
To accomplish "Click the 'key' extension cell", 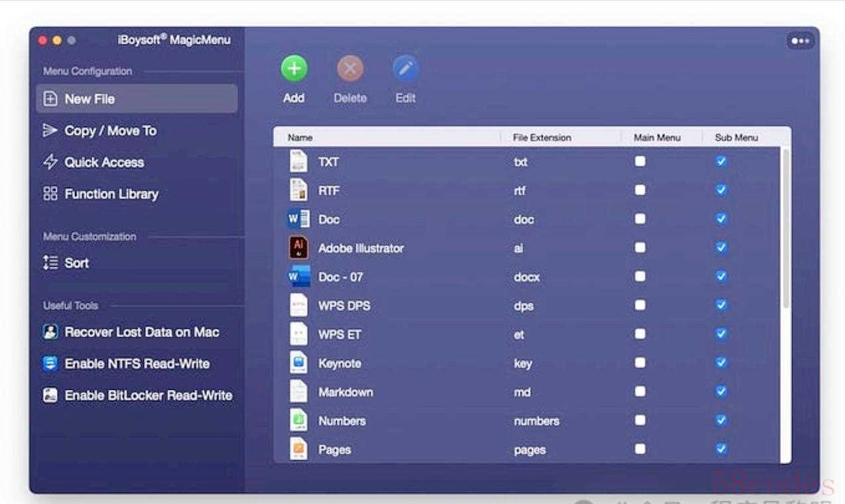I will (523, 363).
